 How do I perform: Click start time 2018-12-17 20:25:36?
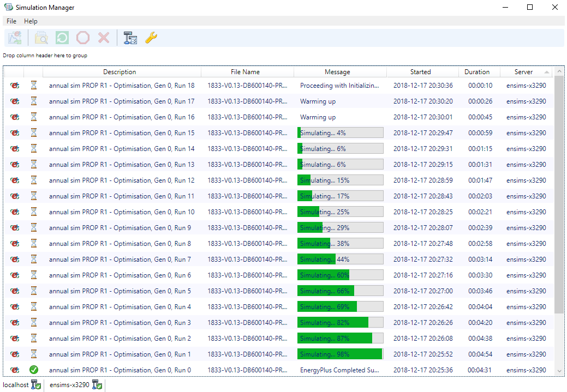(423, 370)
